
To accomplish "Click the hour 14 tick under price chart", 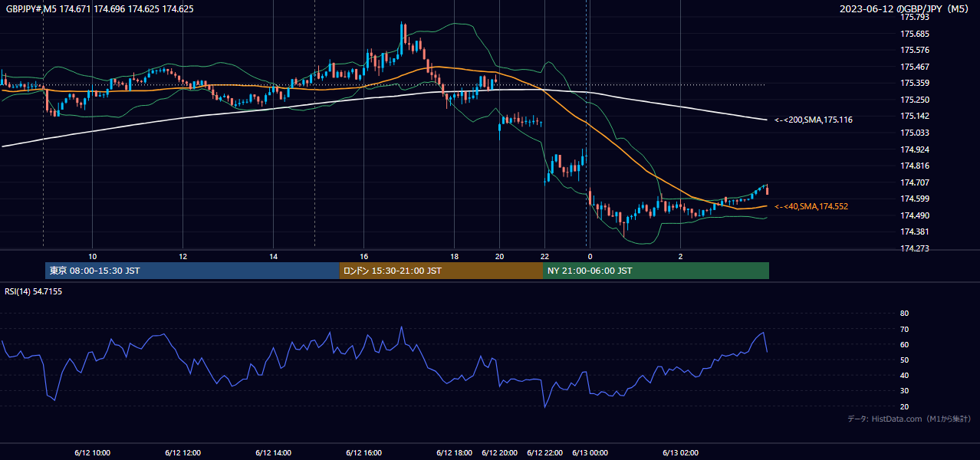I will 273,256.
